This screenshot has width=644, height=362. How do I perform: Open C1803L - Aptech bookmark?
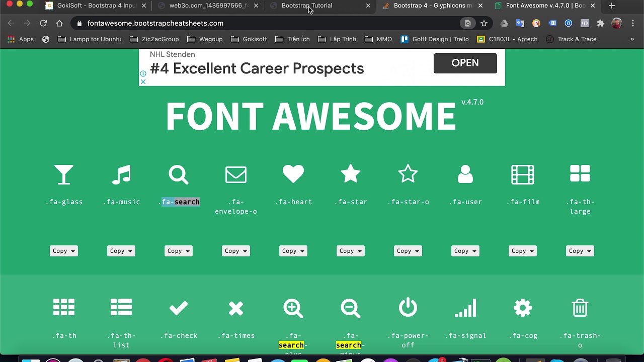coord(507,39)
